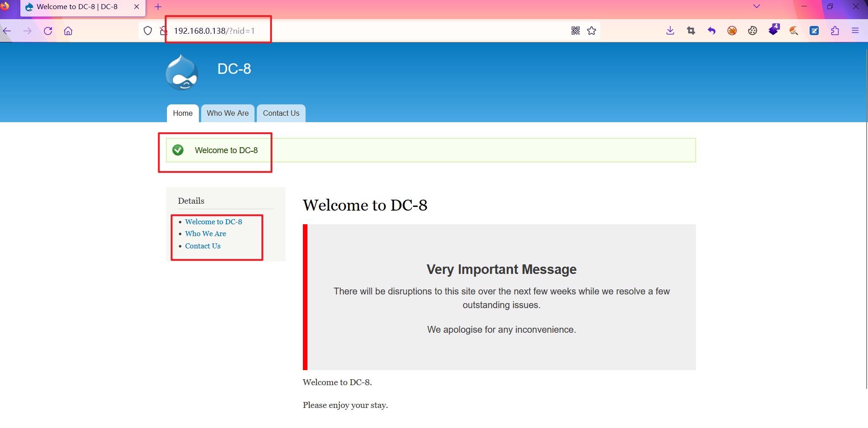Click the shield privacy icon in address bar

pyautogui.click(x=147, y=31)
